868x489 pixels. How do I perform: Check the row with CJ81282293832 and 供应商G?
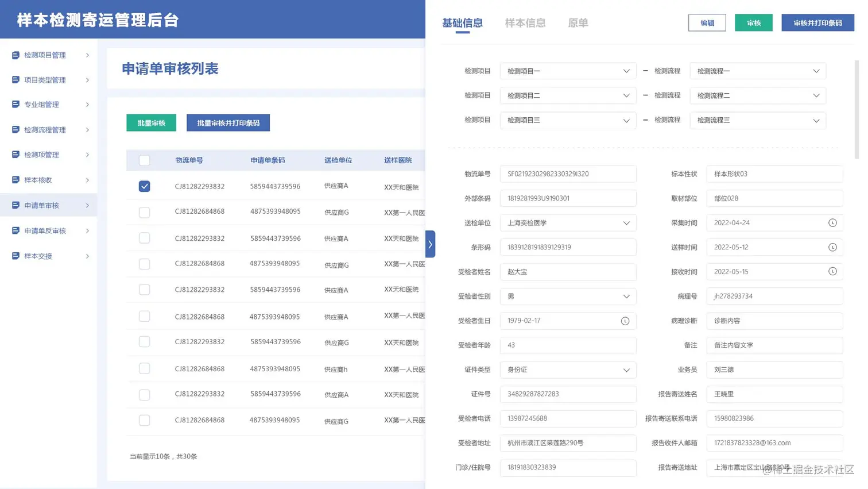(145, 342)
